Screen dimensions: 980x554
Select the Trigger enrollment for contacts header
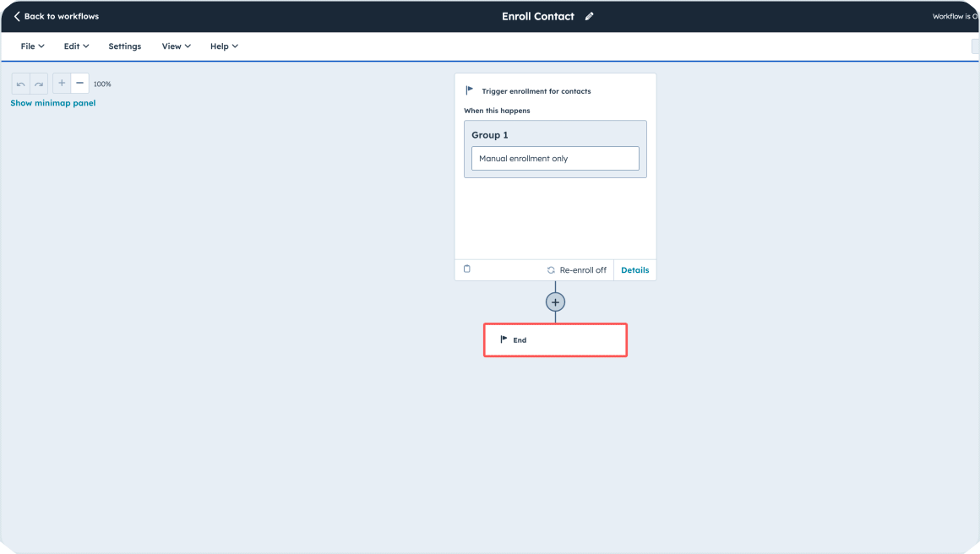click(x=536, y=91)
